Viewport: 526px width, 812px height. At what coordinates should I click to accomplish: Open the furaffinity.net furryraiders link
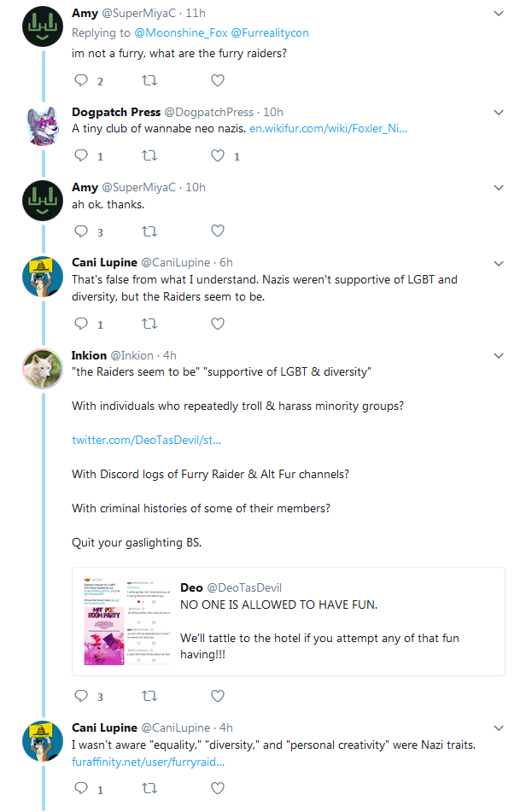(x=148, y=762)
